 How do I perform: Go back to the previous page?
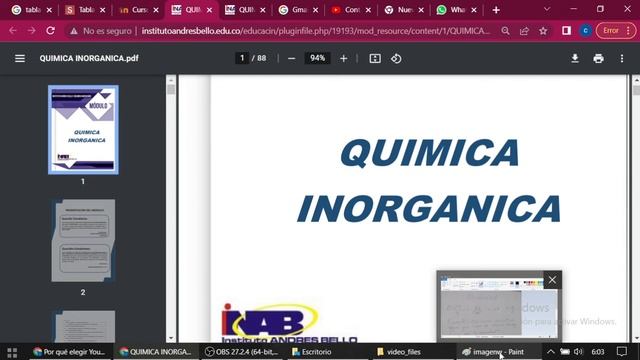(x=13, y=31)
